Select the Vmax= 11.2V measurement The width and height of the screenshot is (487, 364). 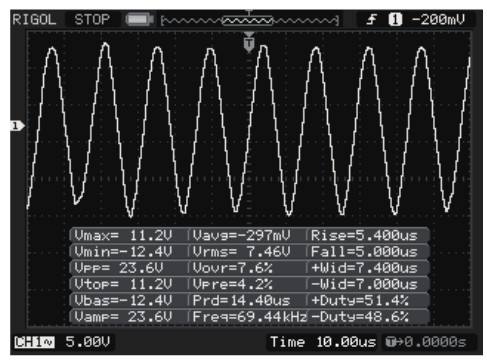click(x=123, y=236)
